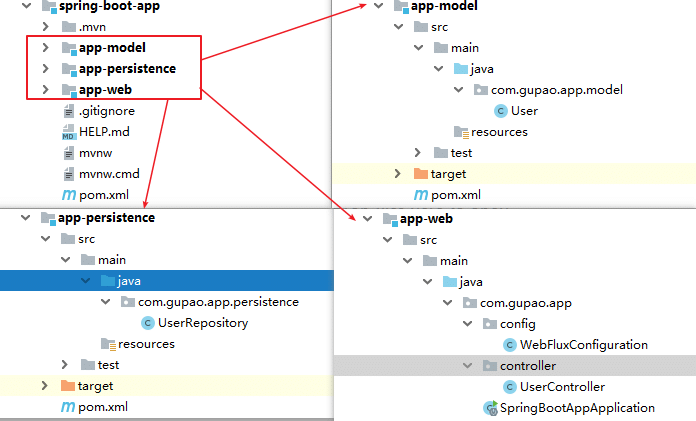Expand the test folder in app-model
696x421 pixels.
pos(418,153)
